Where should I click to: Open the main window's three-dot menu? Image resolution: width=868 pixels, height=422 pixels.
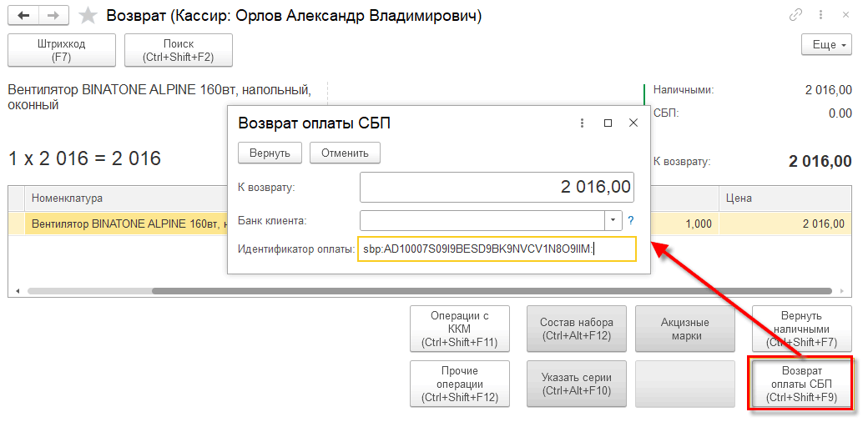pos(822,16)
